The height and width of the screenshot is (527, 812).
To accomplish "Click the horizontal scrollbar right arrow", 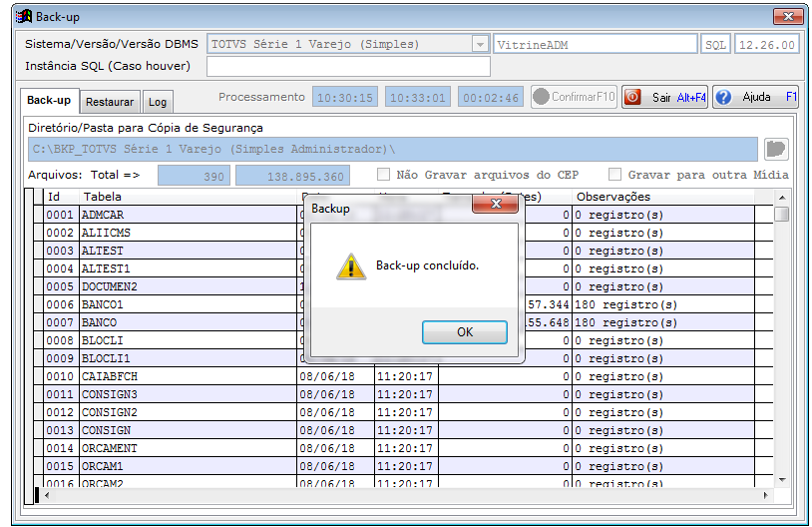I will click(x=766, y=495).
